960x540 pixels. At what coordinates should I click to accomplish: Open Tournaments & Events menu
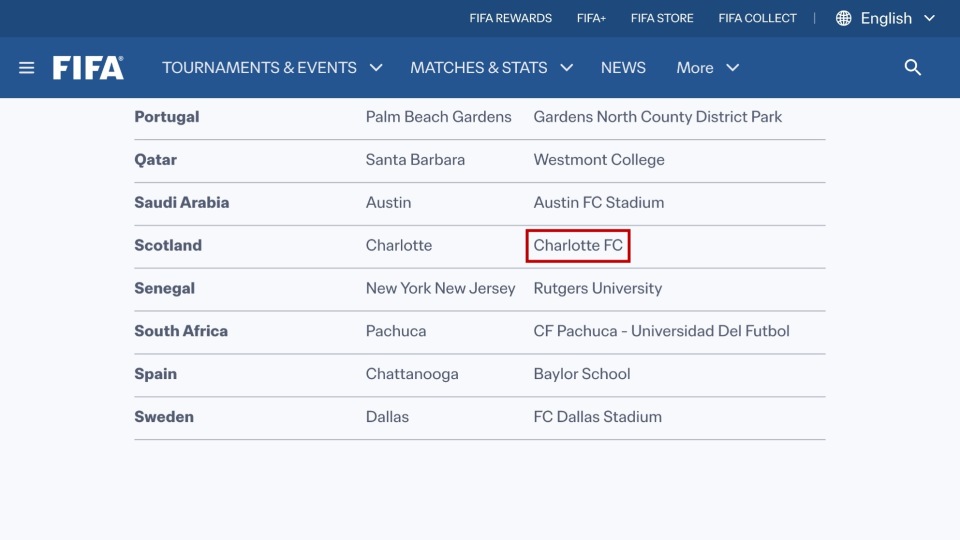click(x=259, y=67)
